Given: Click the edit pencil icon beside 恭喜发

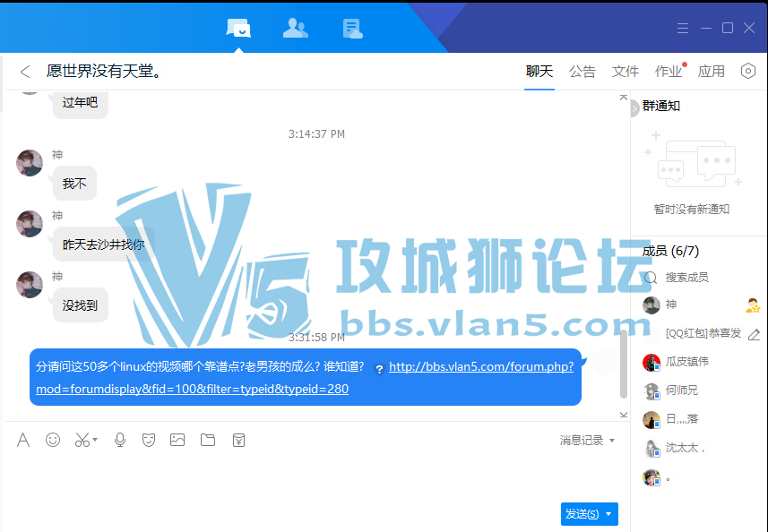Looking at the screenshot, I should (755, 334).
